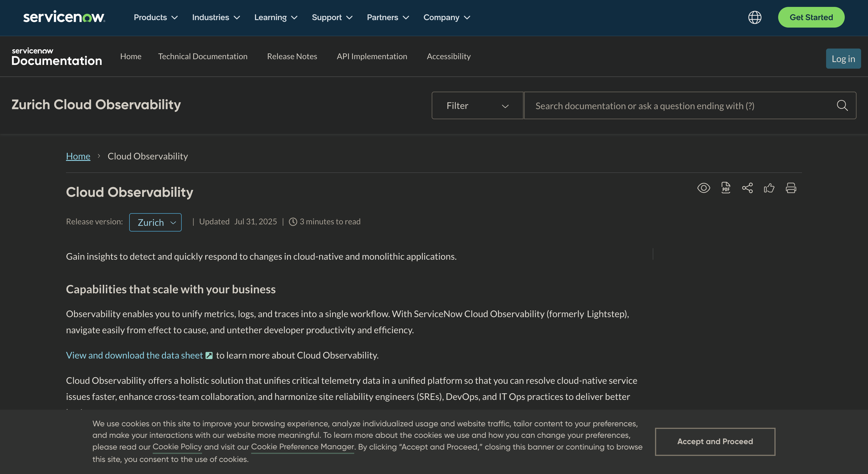This screenshot has width=868, height=474.
Task: Click the thumbs-up like icon
Action: [769, 188]
